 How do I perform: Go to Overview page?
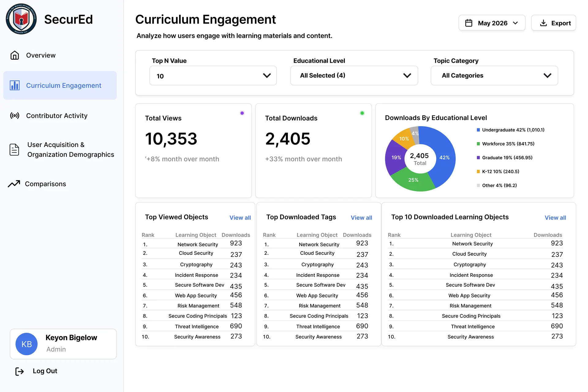[41, 55]
